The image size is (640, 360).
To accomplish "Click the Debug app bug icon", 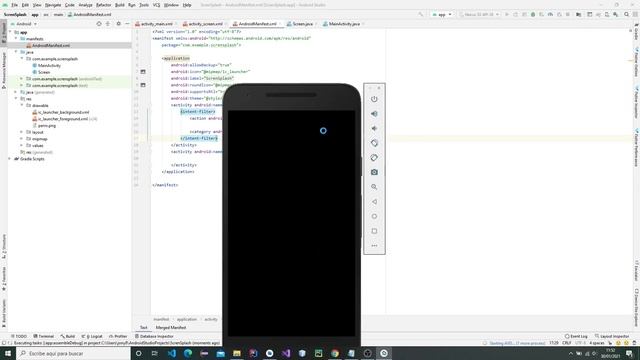I will [x=533, y=14].
